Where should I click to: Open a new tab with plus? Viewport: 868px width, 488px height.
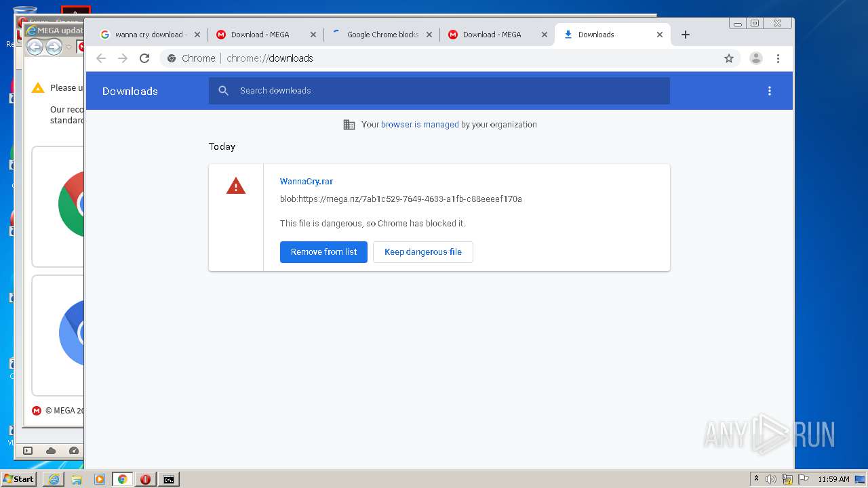coord(686,35)
